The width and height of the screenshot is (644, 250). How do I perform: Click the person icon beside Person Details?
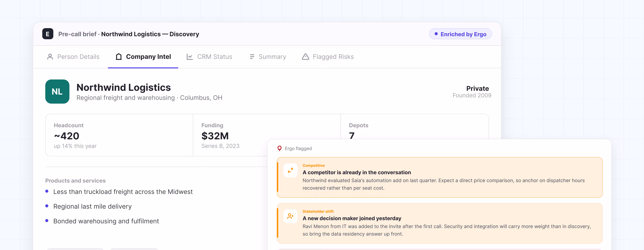[50, 57]
